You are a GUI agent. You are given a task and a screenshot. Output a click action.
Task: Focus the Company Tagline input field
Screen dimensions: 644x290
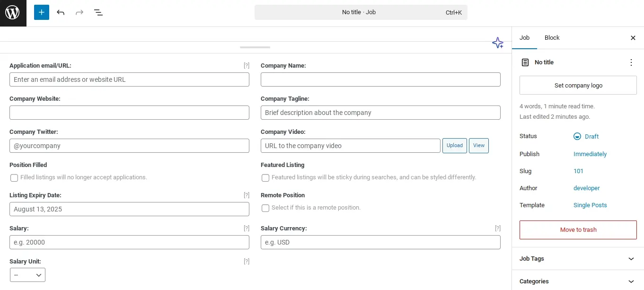[x=380, y=113]
